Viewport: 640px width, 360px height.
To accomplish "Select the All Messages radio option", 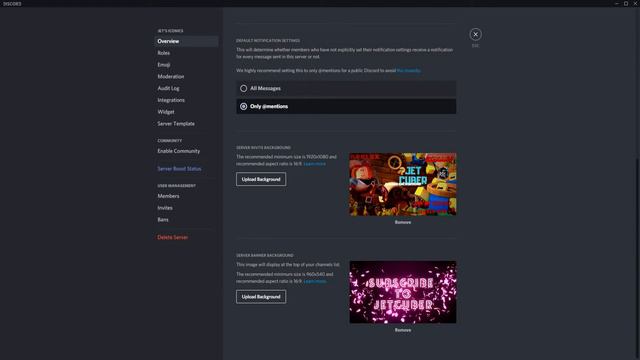I will [346, 88].
